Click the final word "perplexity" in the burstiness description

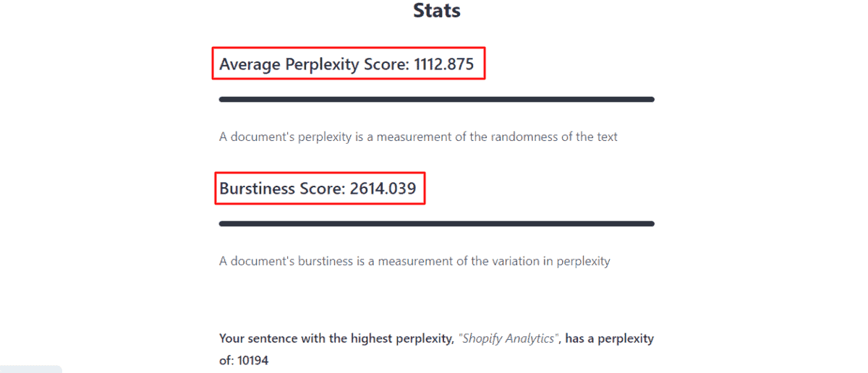583,261
